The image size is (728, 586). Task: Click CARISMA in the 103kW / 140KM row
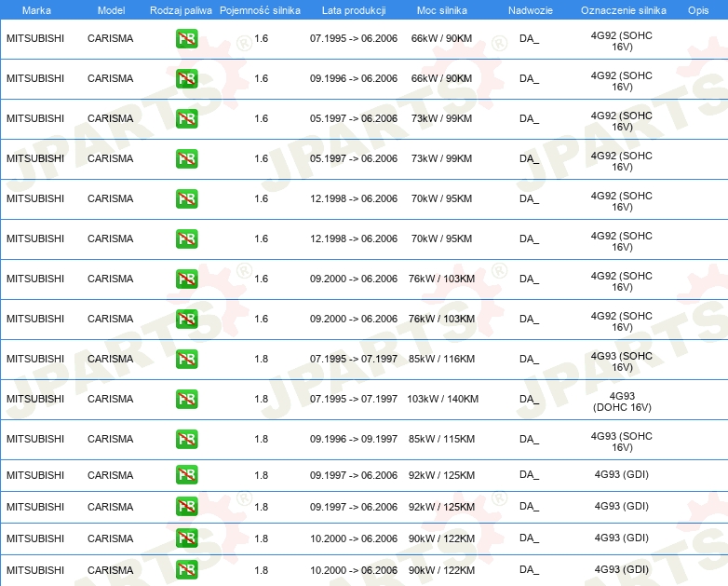tap(111, 399)
